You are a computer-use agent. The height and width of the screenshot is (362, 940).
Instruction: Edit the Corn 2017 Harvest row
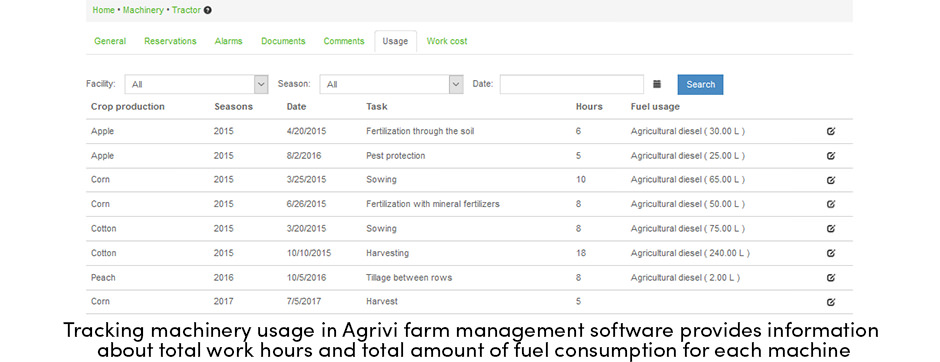click(831, 302)
